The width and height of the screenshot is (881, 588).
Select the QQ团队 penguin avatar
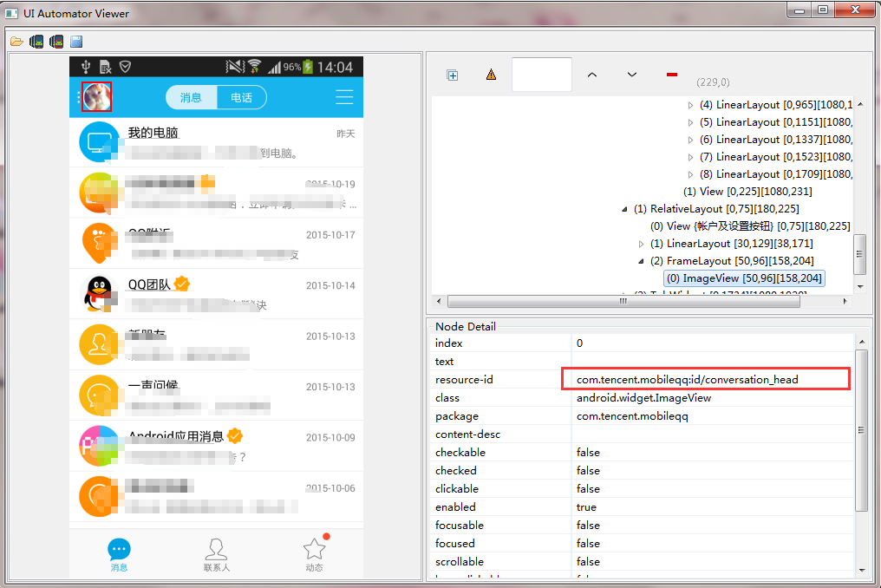(100, 294)
